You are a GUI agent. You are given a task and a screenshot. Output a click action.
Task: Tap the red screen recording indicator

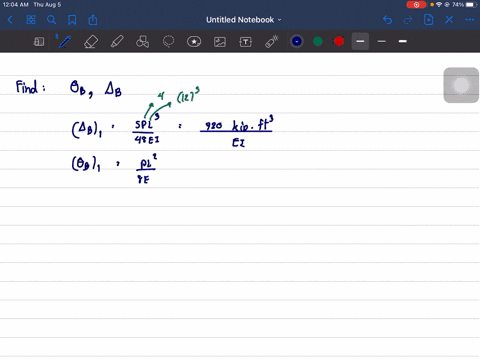[x=416, y=5]
